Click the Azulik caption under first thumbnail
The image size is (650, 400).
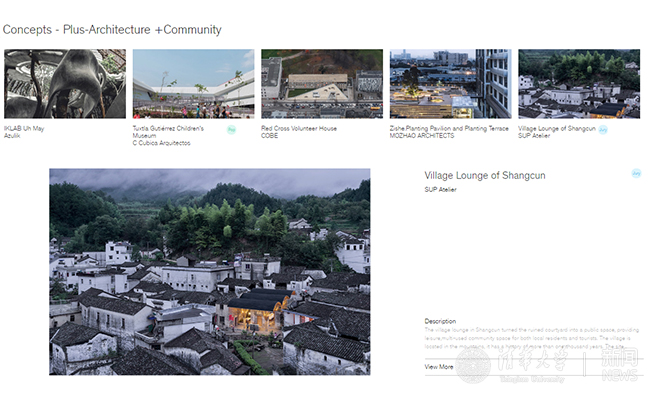click(13, 135)
